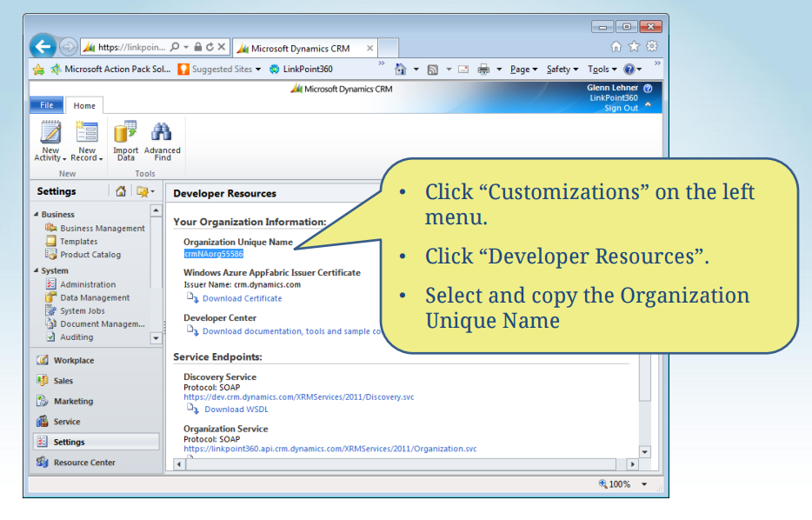Screen dimensions: 812x520
Task: Stop loading with the address bar X icon
Action: 221,47
